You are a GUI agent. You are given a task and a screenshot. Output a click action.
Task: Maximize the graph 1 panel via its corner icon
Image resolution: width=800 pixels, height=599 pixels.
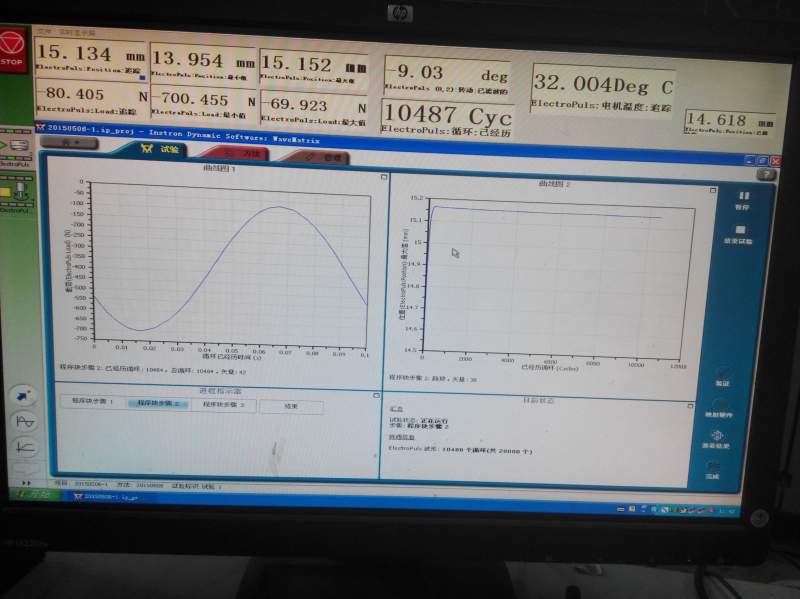click(x=384, y=177)
